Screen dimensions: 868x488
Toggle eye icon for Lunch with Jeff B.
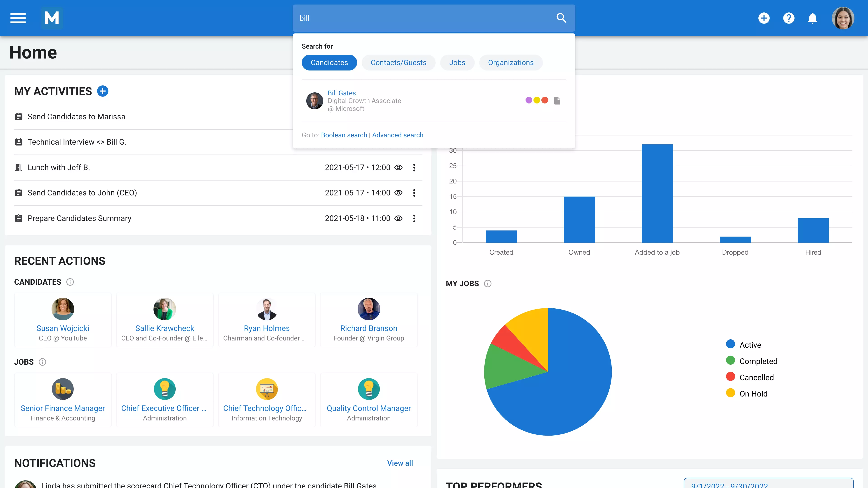(398, 167)
